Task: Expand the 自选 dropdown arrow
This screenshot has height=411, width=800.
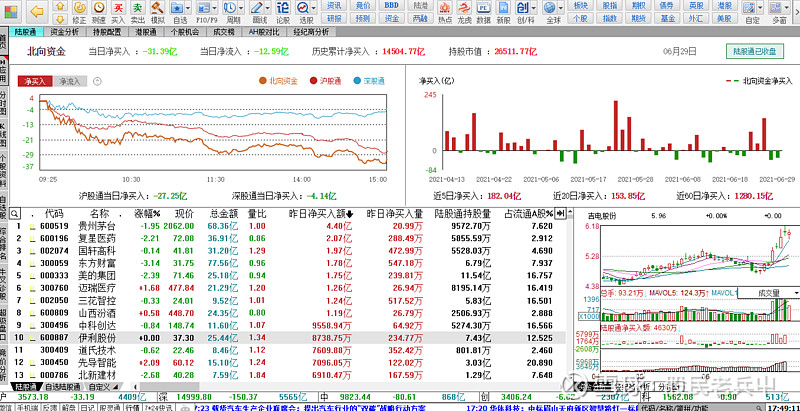Action: [x=188, y=8]
